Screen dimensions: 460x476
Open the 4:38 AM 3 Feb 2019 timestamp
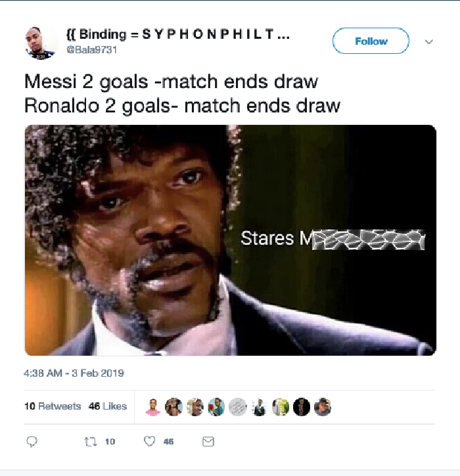pyautogui.click(x=74, y=373)
